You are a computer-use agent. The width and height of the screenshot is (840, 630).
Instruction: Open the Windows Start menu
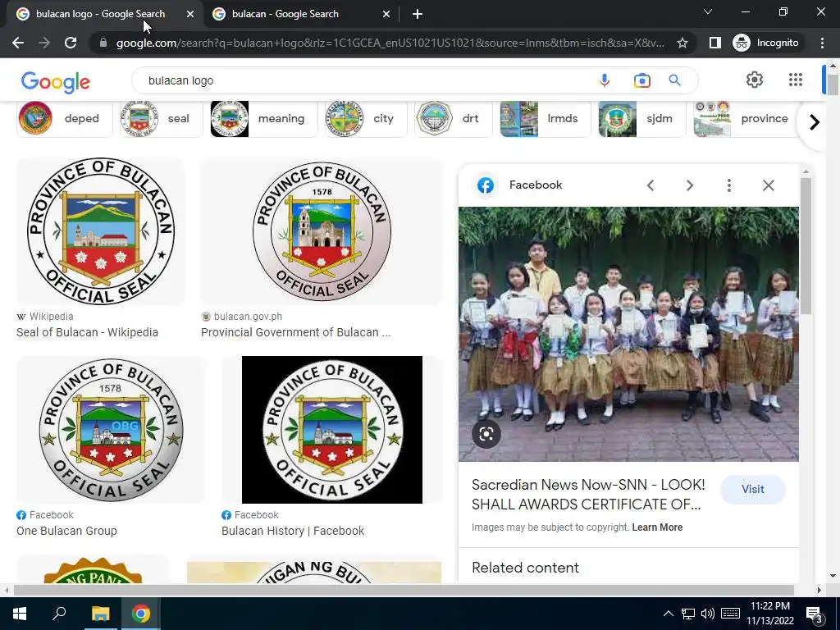point(20,614)
